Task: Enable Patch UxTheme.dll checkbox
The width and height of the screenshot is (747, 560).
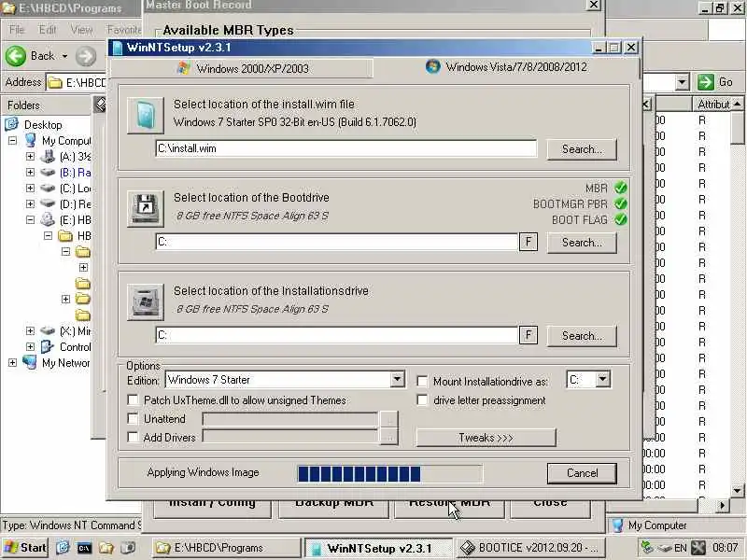Action: (x=133, y=399)
